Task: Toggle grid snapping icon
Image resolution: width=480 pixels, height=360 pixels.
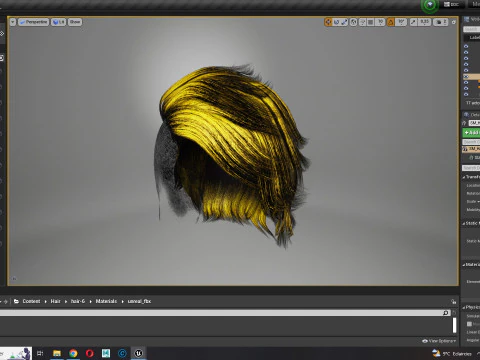Action: 370,22
